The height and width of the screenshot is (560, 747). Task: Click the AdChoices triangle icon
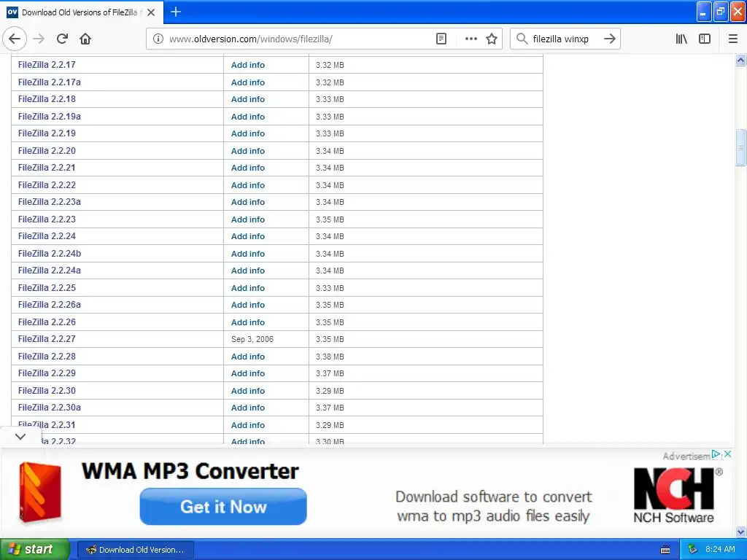(x=716, y=454)
